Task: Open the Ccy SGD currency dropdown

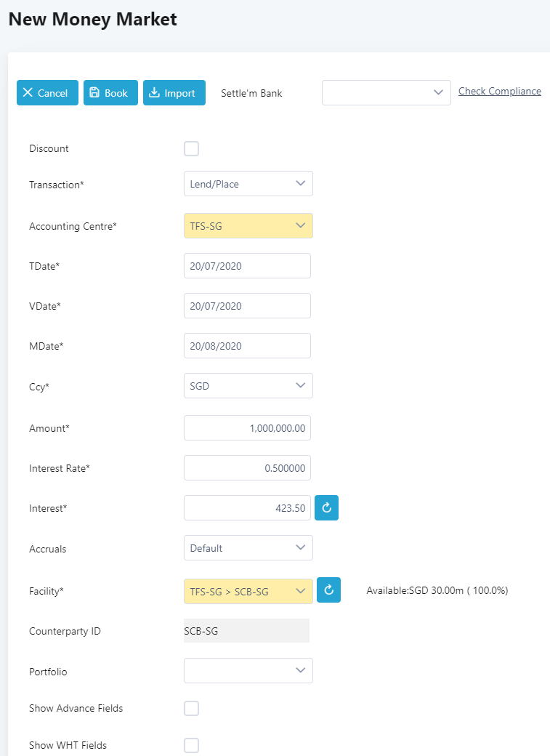Action: (x=248, y=386)
